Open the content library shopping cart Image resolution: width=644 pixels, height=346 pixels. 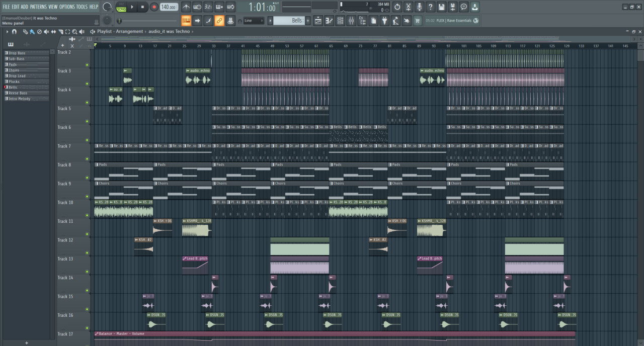tap(417, 21)
